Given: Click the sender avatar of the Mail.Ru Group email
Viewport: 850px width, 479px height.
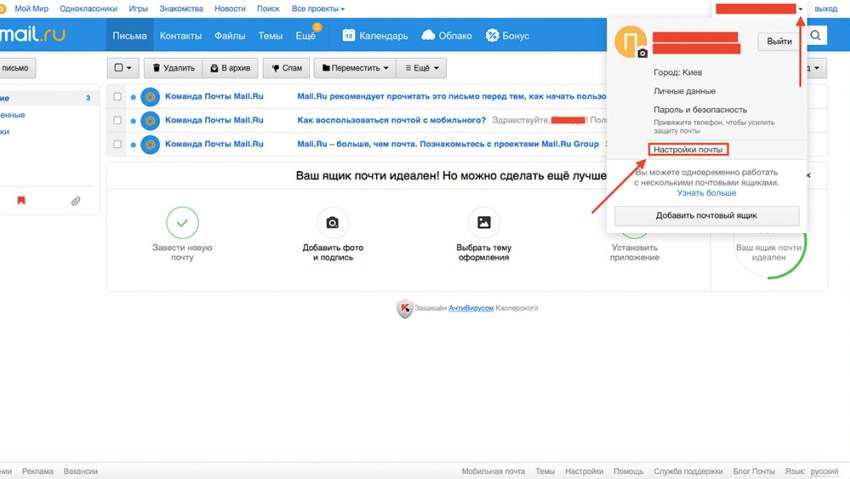Looking at the screenshot, I should tap(150, 144).
